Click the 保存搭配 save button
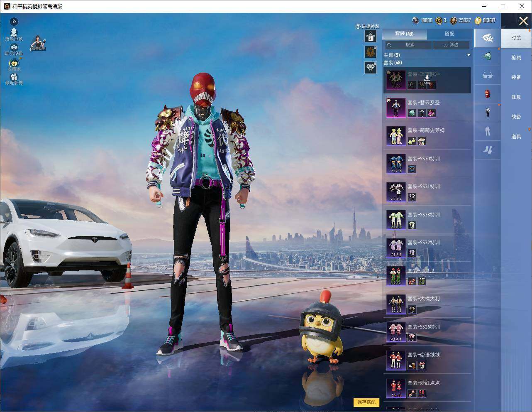 (x=366, y=402)
